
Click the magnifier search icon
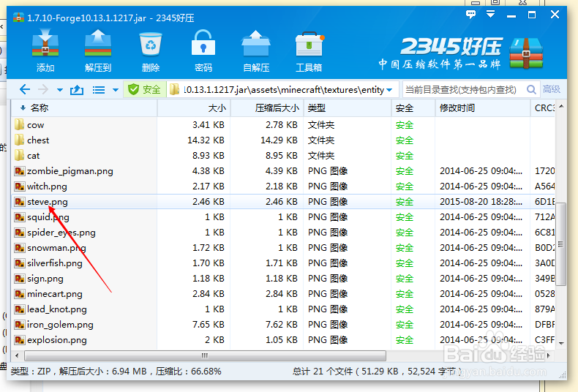tap(531, 89)
